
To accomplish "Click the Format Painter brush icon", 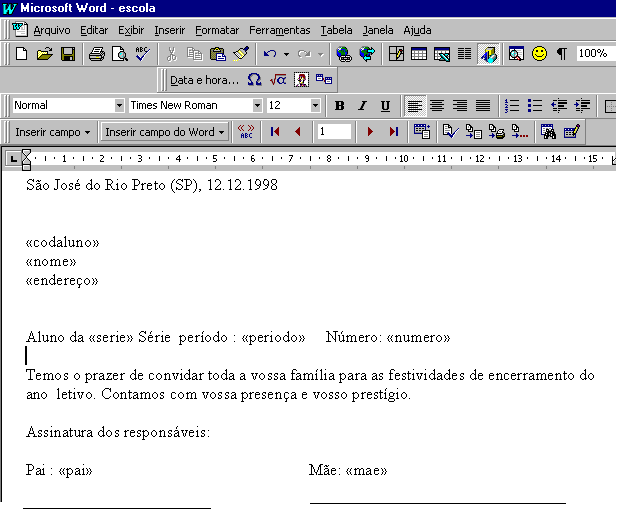I will pos(240,54).
